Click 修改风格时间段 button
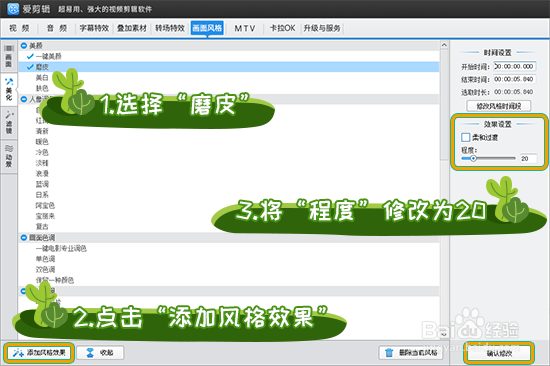Viewport: 550px width, 366px height. (x=498, y=106)
